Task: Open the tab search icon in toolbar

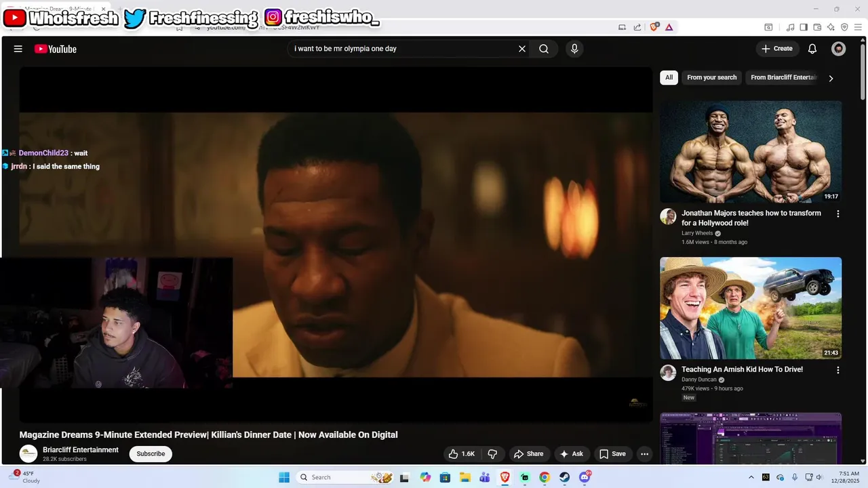Action: tap(768, 27)
